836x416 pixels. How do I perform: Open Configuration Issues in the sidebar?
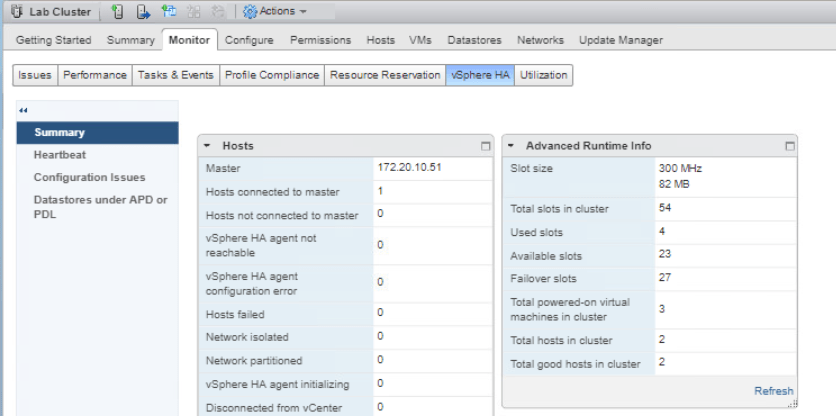(x=89, y=177)
